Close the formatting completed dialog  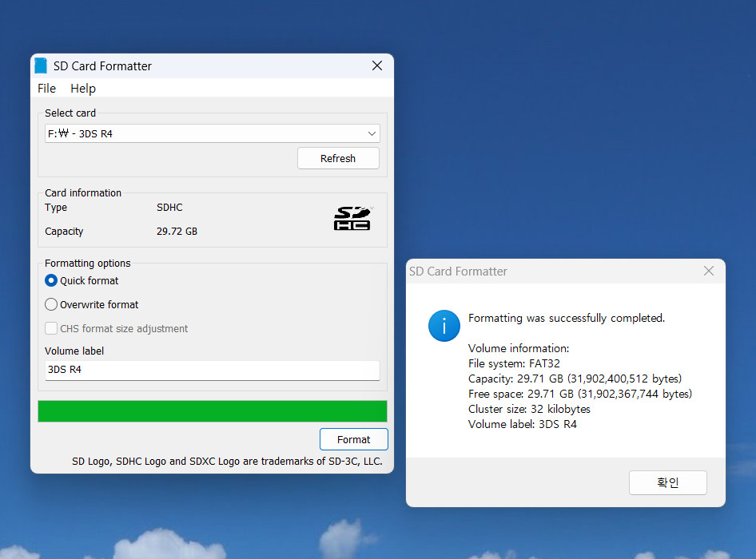tap(708, 271)
